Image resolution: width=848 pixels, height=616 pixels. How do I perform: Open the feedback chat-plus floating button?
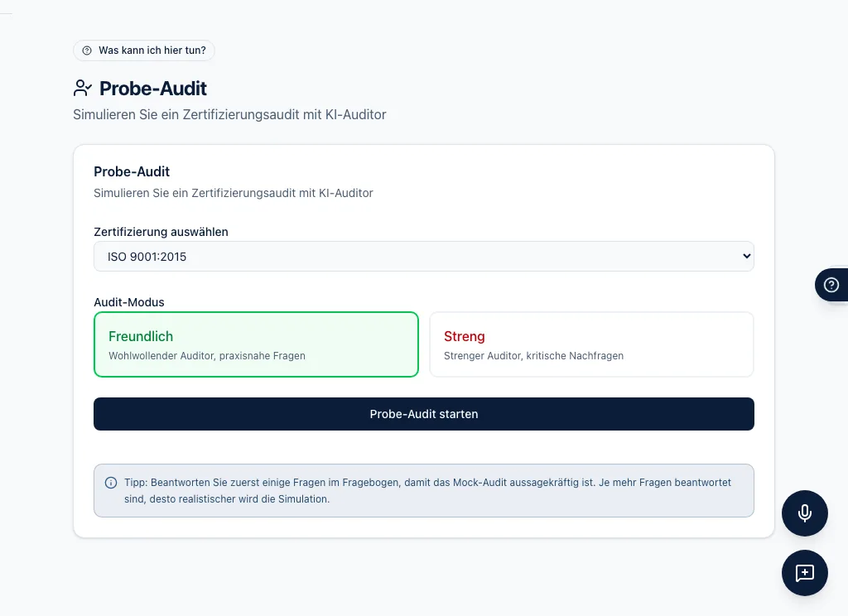(804, 573)
